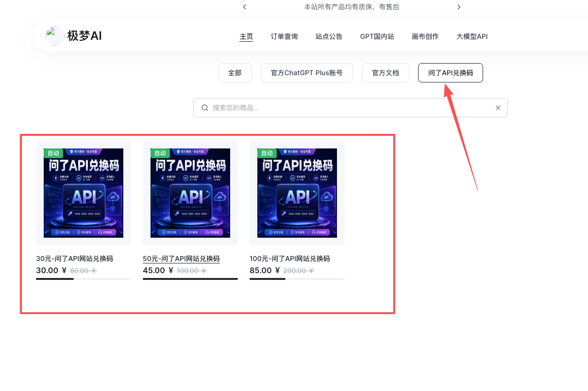Open 订单查询 in the navigation
Screen dimensions: 588x391
(x=284, y=36)
